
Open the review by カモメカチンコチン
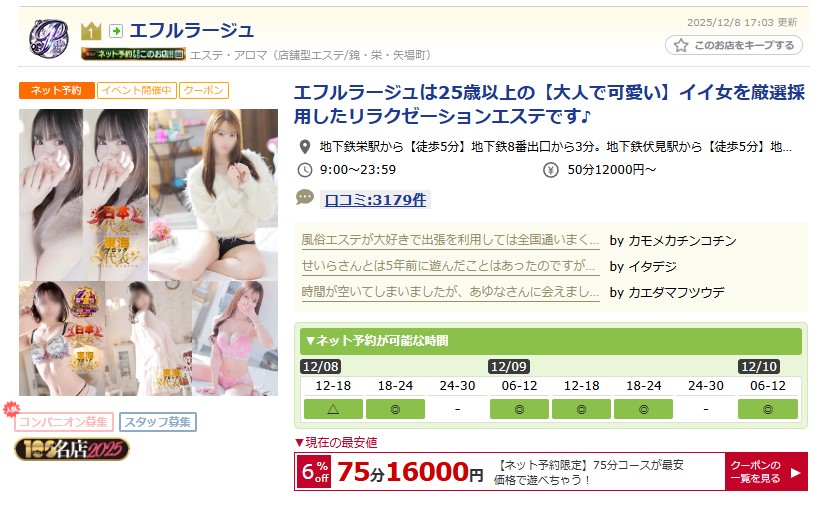click(x=450, y=240)
